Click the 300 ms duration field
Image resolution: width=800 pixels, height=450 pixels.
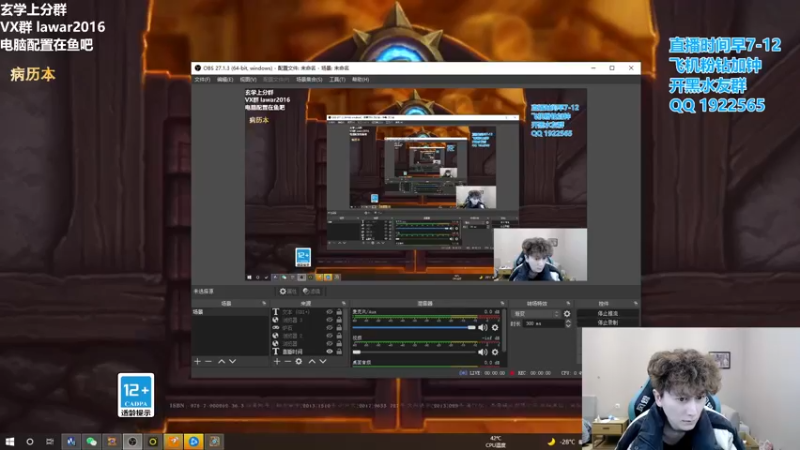click(544, 323)
